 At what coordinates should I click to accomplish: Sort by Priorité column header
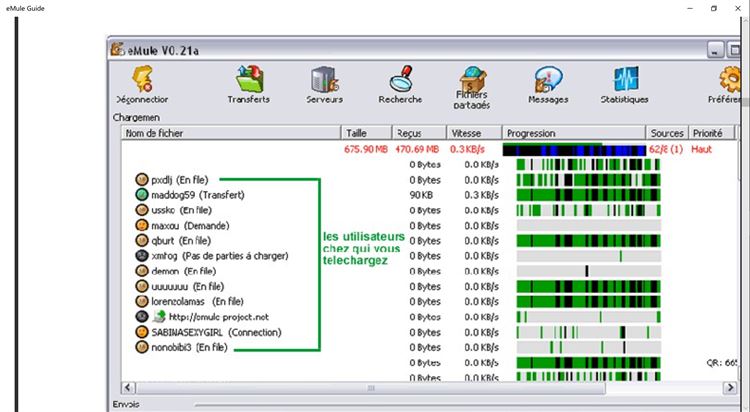point(711,133)
